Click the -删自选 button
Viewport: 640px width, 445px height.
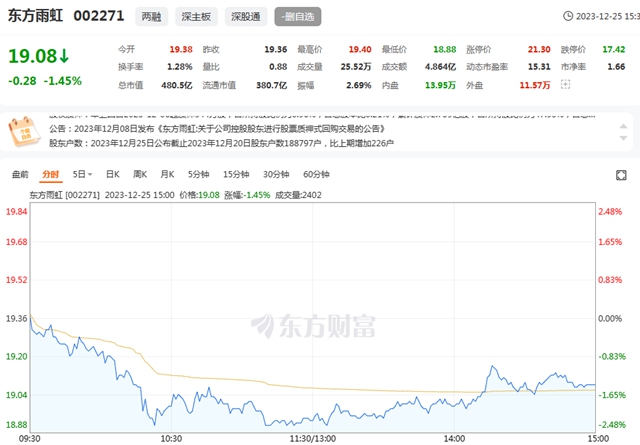click(x=298, y=16)
